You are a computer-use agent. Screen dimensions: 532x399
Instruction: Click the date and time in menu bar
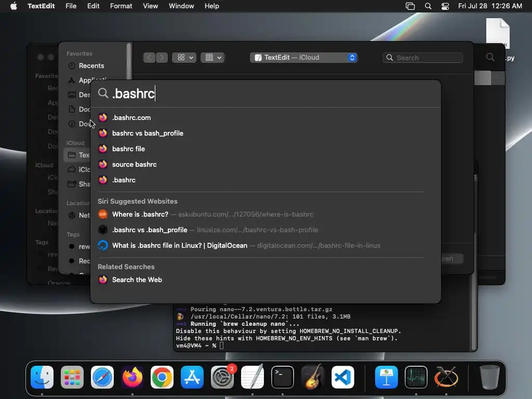click(x=490, y=6)
